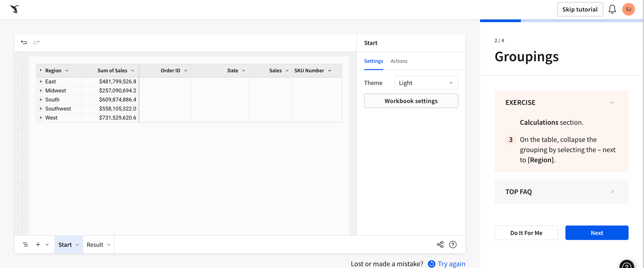Viewport: 644px width, 268px height.
Task: Click the tutorial progress bar
Action: click(562, 21)
